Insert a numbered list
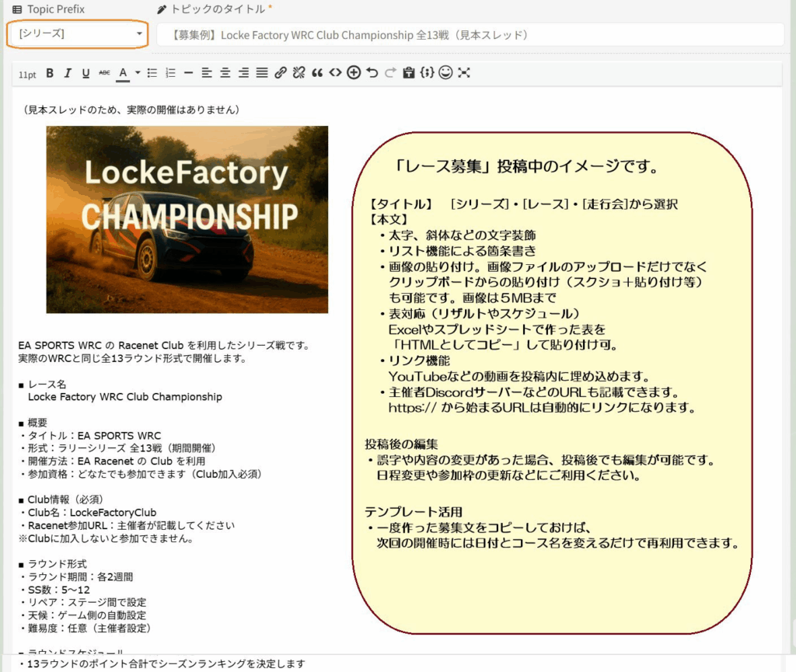Viewport: 796px width, 672px height. click(x=171, y=73)
